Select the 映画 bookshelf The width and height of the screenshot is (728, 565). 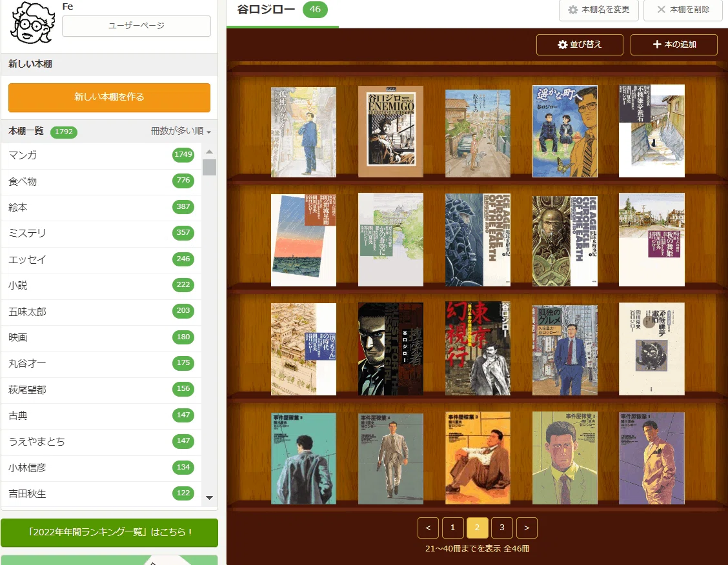pos(101,337)
